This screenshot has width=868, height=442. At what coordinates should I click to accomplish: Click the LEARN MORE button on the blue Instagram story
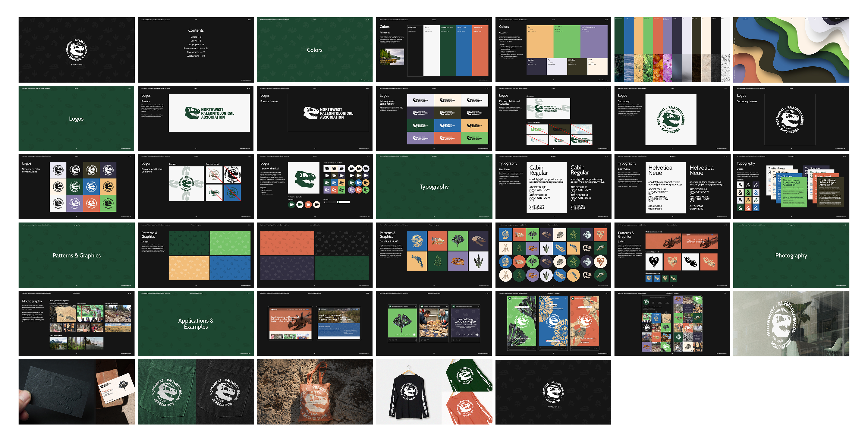click(x=553, y=305)
